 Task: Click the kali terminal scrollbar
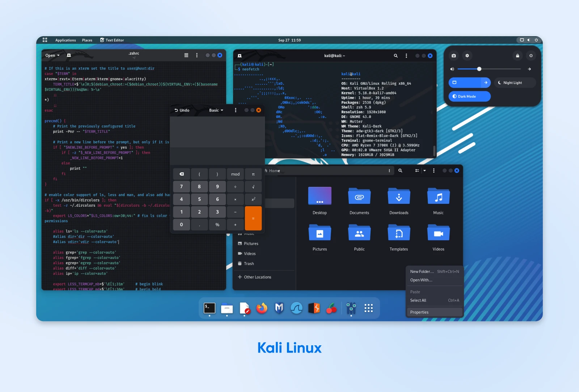(x=434, y=150)
